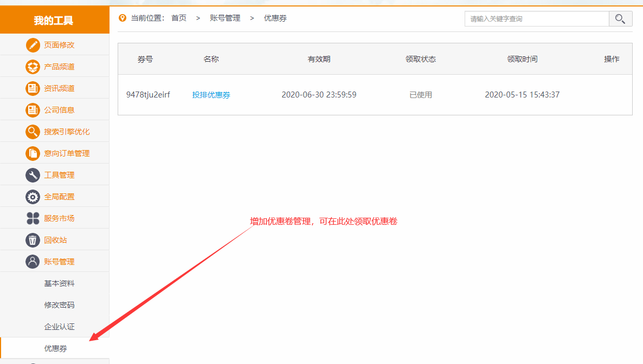Click expiry date 2020-06-30 23:59:59
The height and width of the screenshot is (364, 643).
coord(319,95)
